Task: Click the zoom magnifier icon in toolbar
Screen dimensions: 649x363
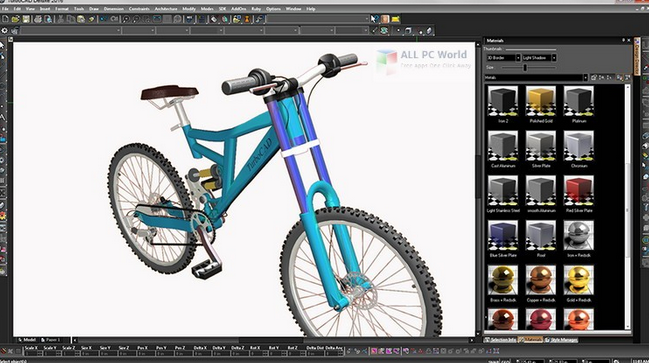Action: [126, 19]
